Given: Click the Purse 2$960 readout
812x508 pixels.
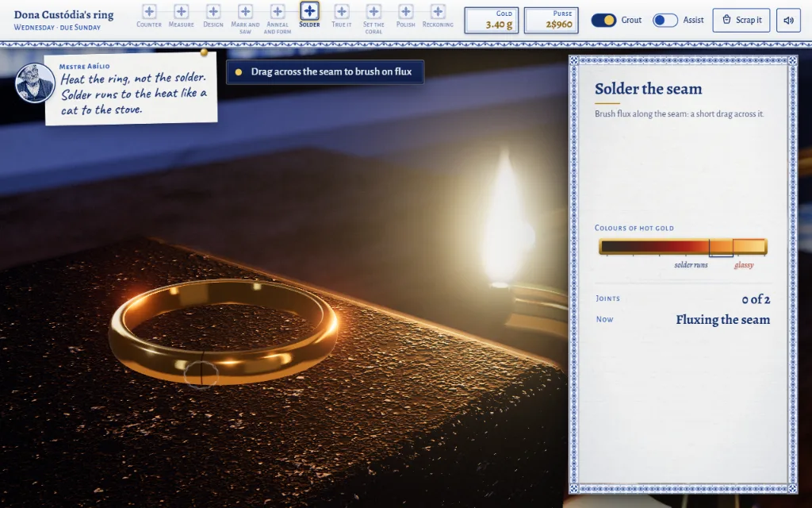Looking at the screenshot, I should click(x=551, y=20).
